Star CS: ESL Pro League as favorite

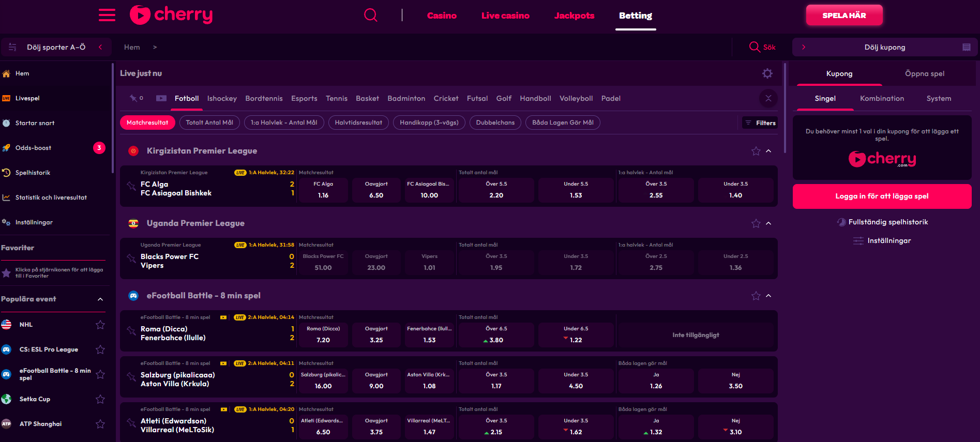click(100, 349)
